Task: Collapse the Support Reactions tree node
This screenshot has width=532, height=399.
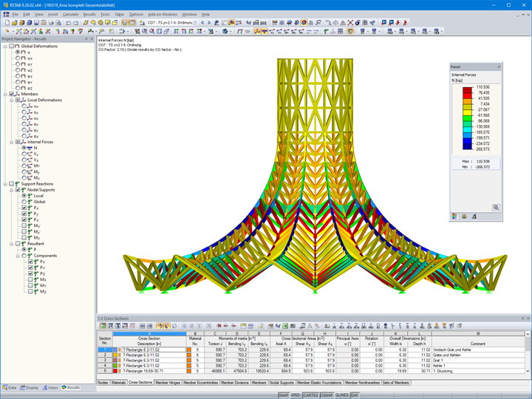Action: (5, 184)
